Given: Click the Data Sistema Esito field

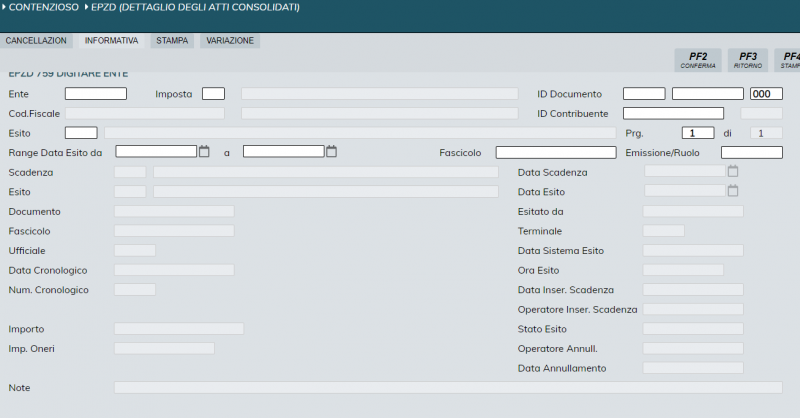Looking at the screenshot, I should 693,251.
